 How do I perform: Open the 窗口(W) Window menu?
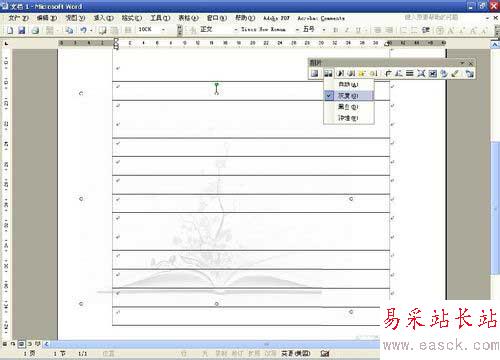click(x=217, y=18)
